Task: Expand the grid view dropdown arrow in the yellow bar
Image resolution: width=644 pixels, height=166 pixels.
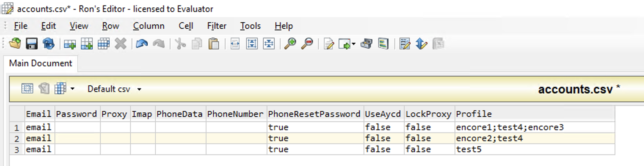Action: click(72, 89)
